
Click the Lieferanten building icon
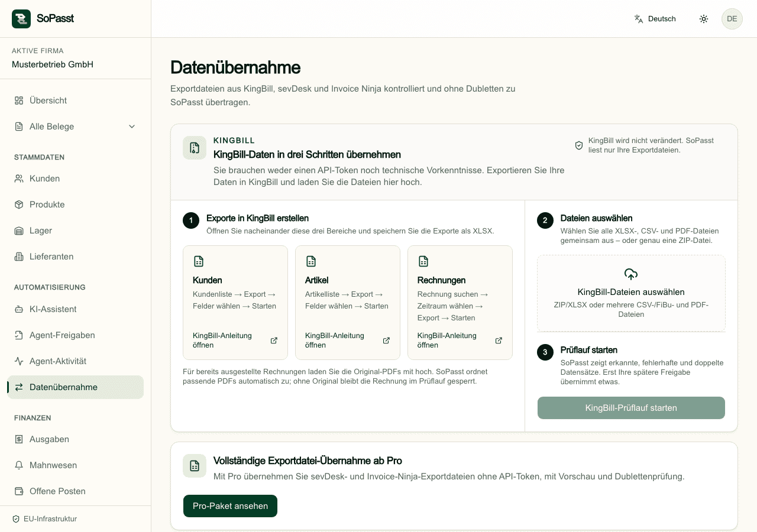coord(19,257)
